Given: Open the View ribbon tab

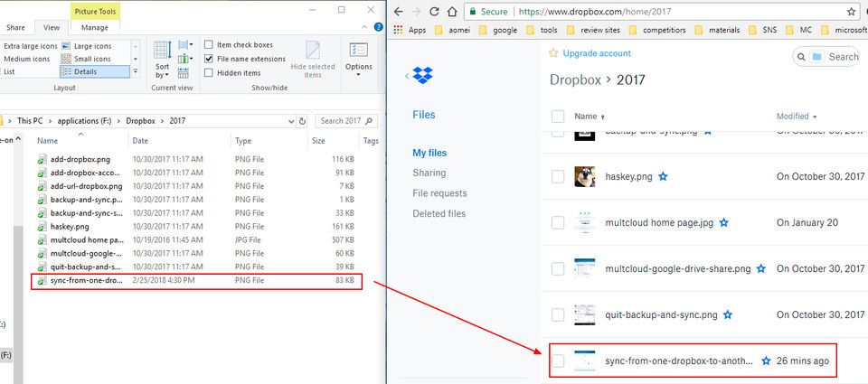Looking at the screenshot, I should coord(52,28).
